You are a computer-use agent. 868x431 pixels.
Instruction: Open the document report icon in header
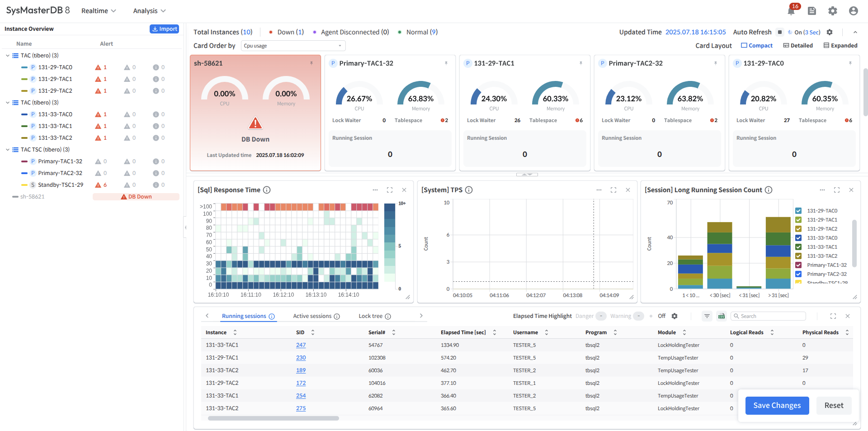812,11
